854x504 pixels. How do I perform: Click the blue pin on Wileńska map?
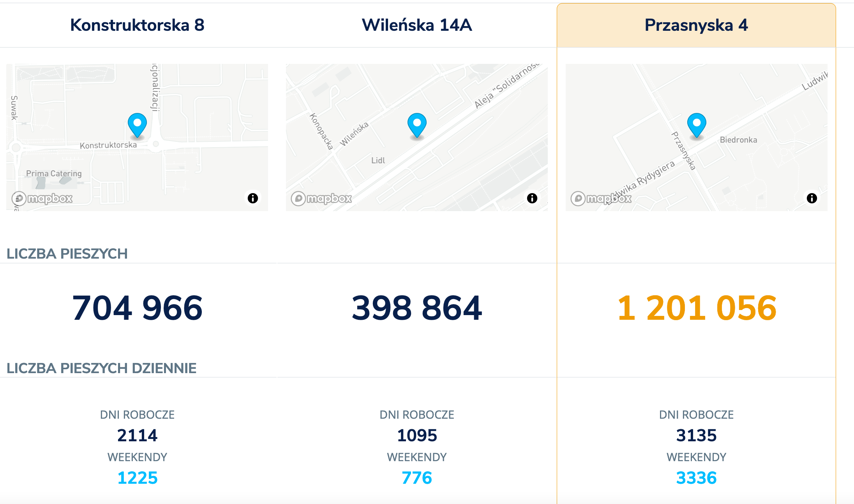(x=417, y=125)
